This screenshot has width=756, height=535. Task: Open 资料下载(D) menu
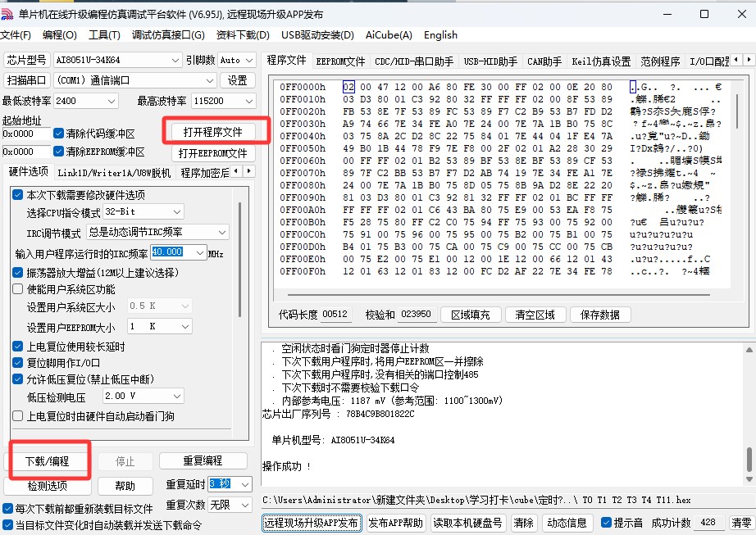[243, 35]
